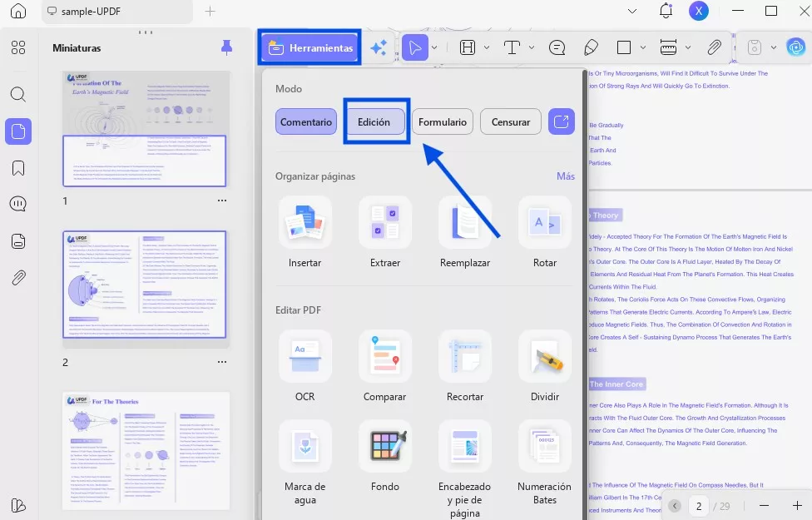Viewport: 812px width, 520px height.
Task: Open the tab list chevron in title bar
Action: tap(632, 11)
